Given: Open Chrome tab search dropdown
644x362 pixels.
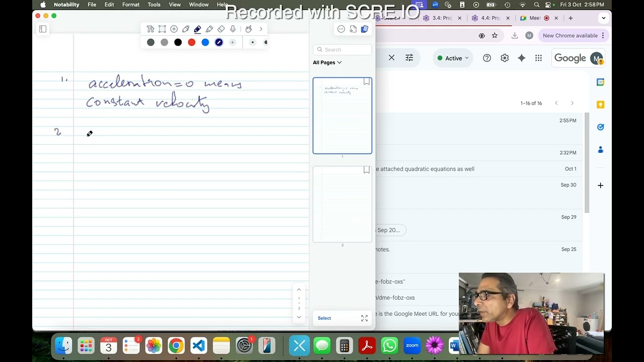Looking at the screenshot, I should click(604, 18).
